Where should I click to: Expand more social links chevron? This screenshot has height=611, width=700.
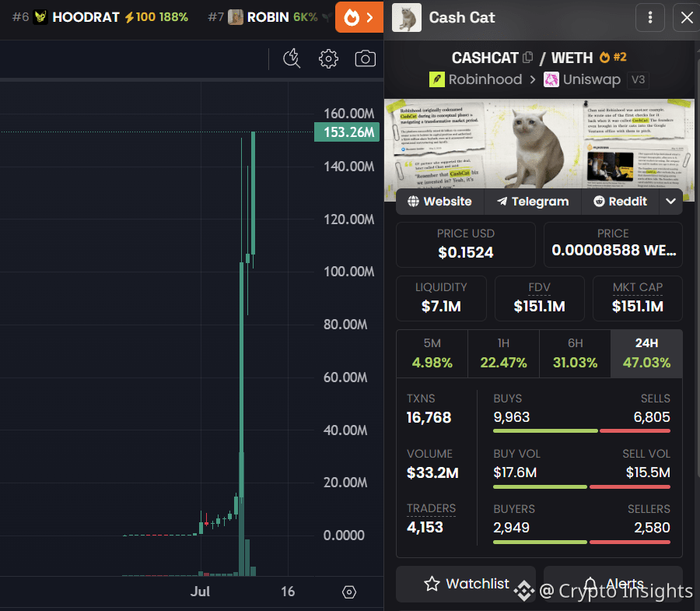click(x=670, y=202)
